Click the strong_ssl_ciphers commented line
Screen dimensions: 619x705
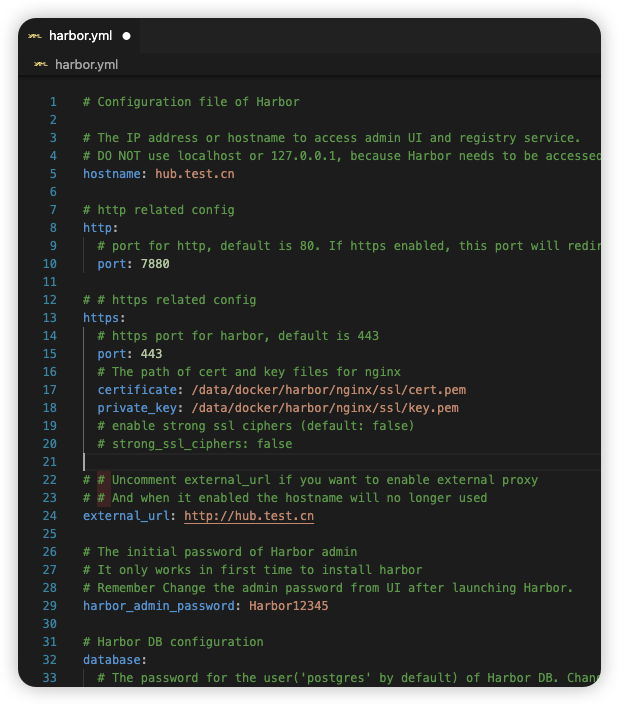pos(195,444)
